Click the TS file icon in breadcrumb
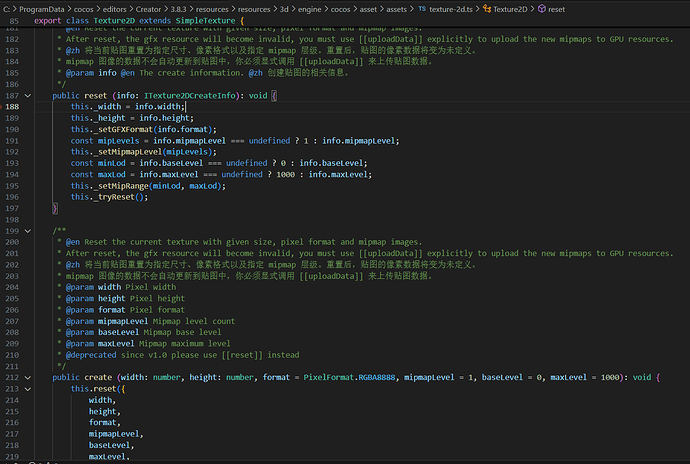Viewport: 690px width, 464px height. [x=421, y=8]
